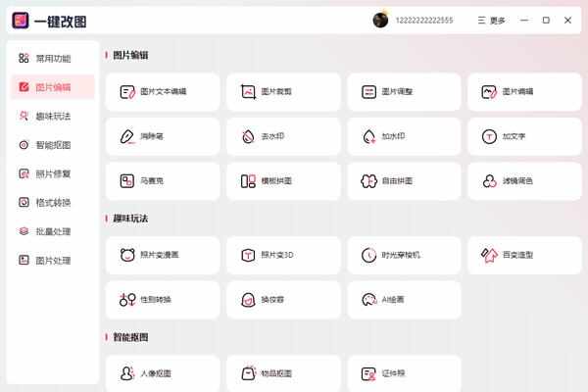
Task: Open the 照片变漫画 cartoon tool
Action: [x=163, y=255]
